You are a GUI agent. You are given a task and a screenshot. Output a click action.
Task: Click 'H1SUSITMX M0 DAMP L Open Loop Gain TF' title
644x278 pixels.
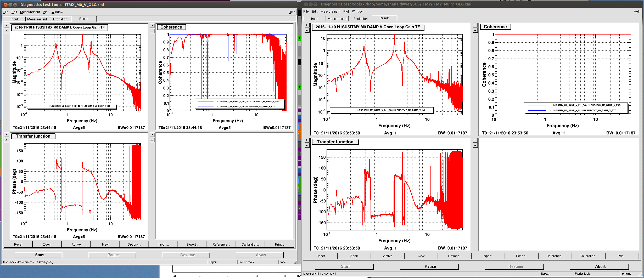pyautogui.click(x=59, y=27)
